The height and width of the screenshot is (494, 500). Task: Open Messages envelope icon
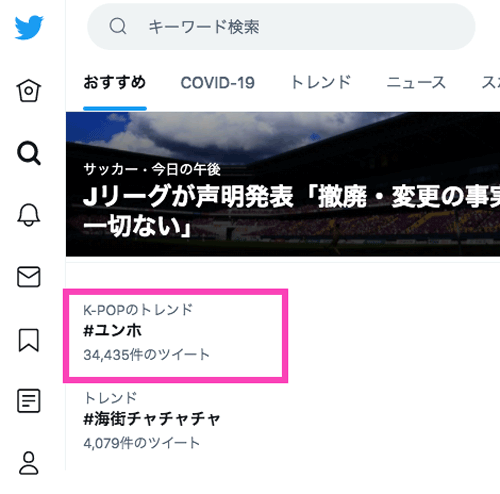pos(29,277)
